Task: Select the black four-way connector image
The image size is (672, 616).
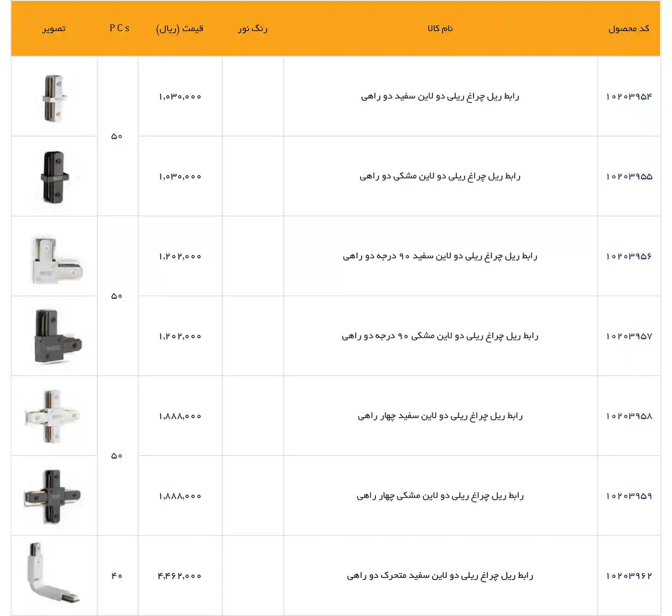Action: (54, 495)
